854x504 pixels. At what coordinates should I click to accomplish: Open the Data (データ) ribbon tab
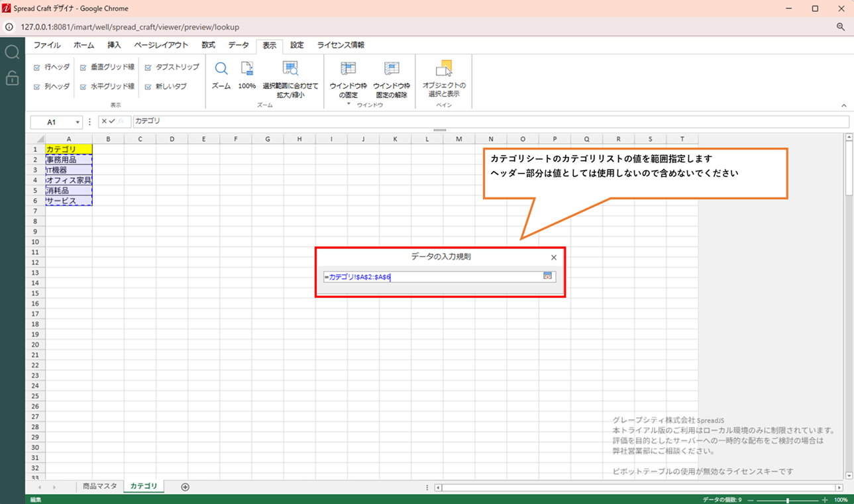point(239,45)
